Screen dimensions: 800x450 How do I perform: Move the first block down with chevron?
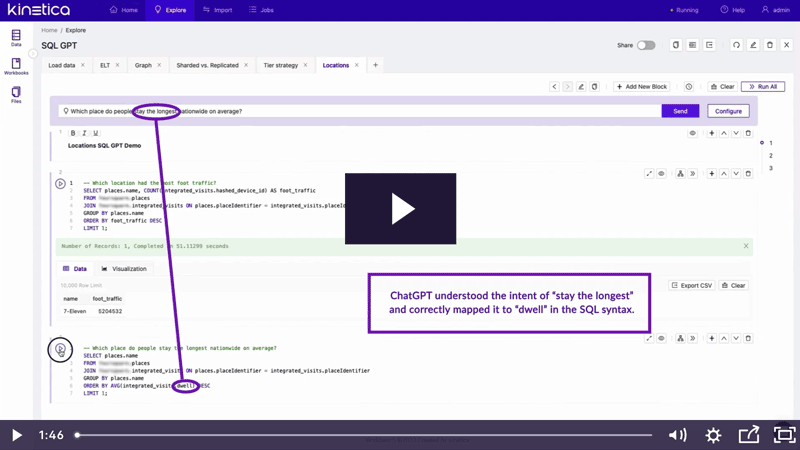(736, 133)
